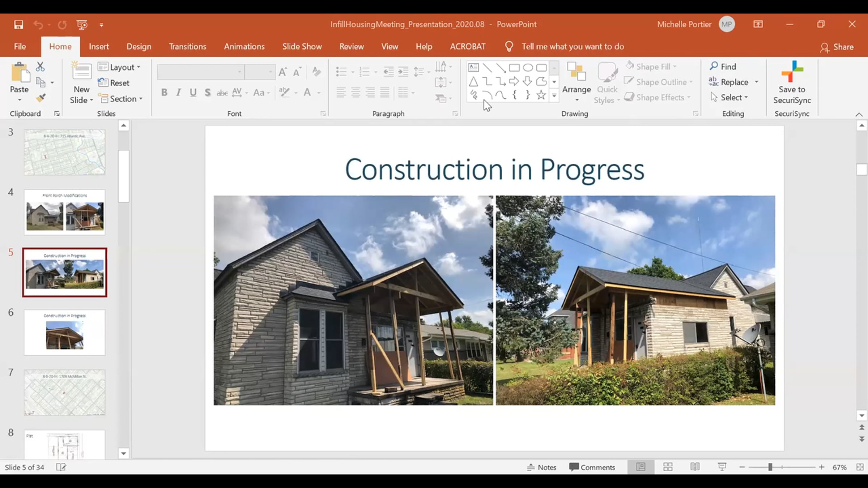Click the Find button

click(723, 67)
